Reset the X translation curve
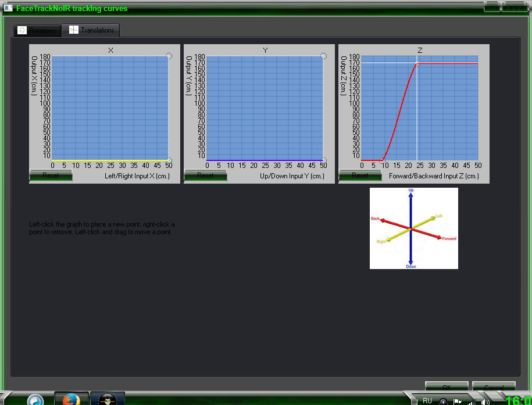 [x=51, y=175]
